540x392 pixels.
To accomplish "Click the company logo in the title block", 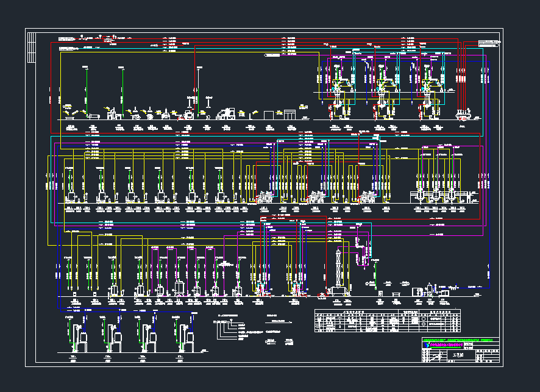I will pos(425,345).
